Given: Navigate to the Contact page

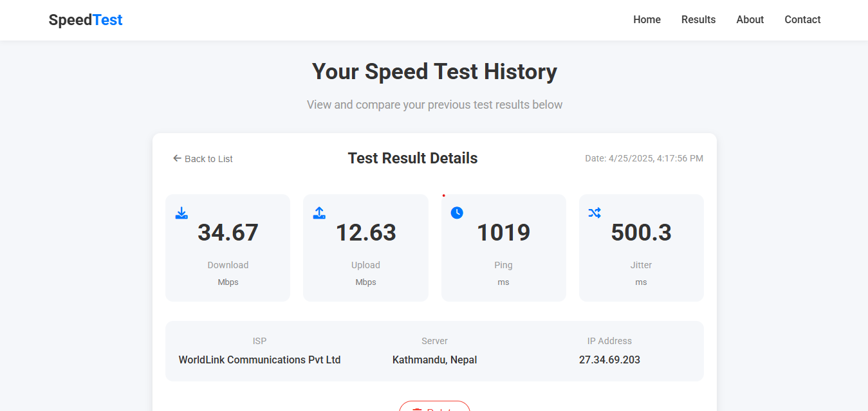Looking at the screenshot, I should [x=802, y=19].
